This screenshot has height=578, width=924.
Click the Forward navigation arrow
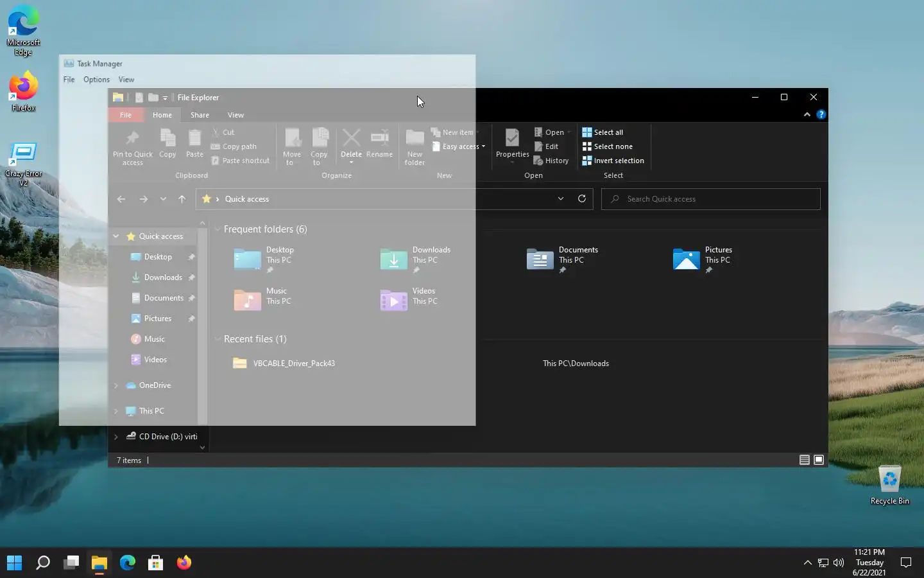tap(143, 199)
